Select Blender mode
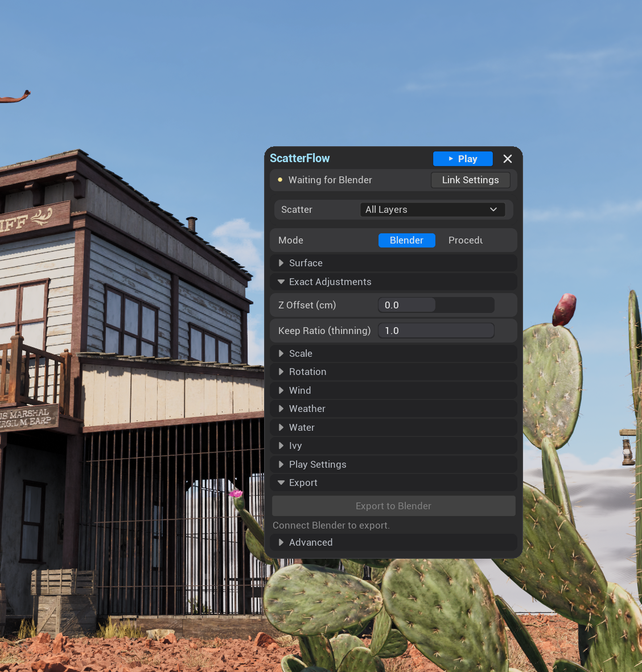The image size is (642, 672). pos(406,241)
